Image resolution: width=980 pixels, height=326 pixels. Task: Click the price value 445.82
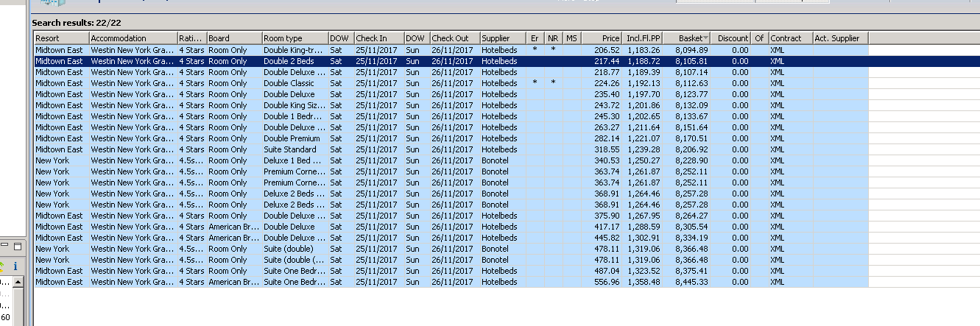607,238
